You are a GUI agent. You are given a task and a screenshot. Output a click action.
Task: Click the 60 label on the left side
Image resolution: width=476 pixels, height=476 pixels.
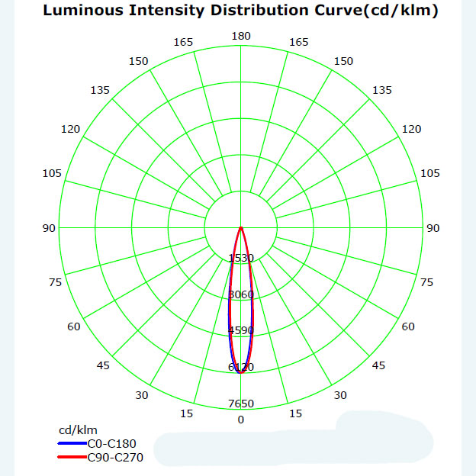click(74, 327)
